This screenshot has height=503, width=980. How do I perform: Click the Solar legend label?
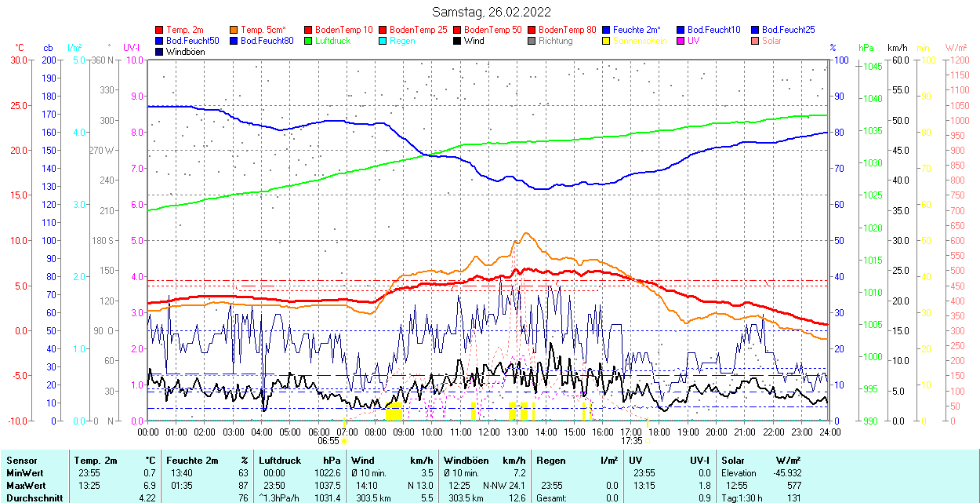pos(771,41)
